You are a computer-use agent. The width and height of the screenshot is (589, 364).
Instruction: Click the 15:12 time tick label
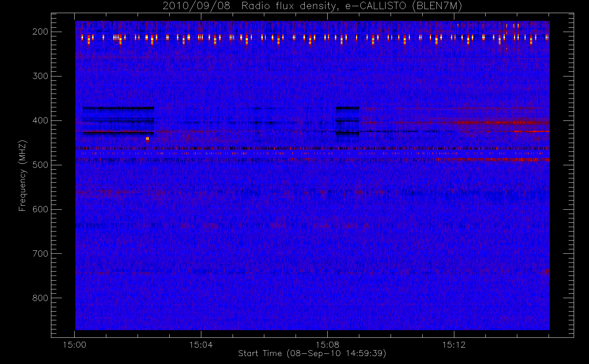tap(454, 345)
